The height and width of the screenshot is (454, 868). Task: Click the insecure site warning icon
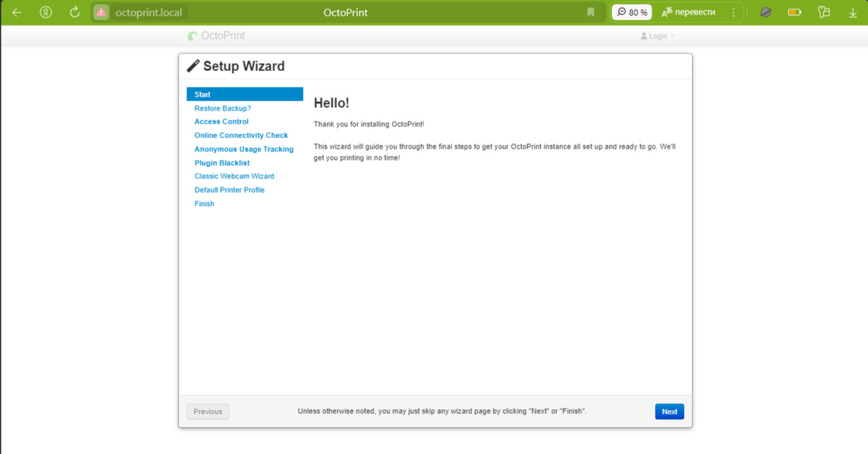[101, 12]
